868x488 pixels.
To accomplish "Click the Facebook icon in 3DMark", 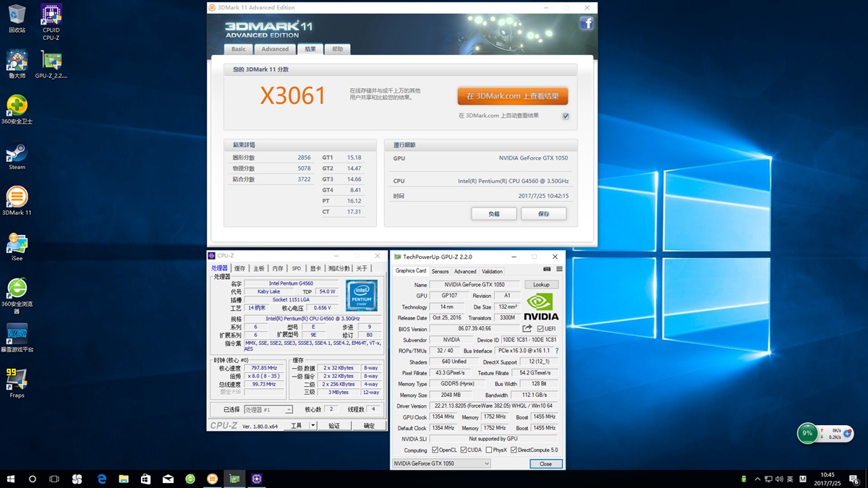I will click(x=587, y=23).
